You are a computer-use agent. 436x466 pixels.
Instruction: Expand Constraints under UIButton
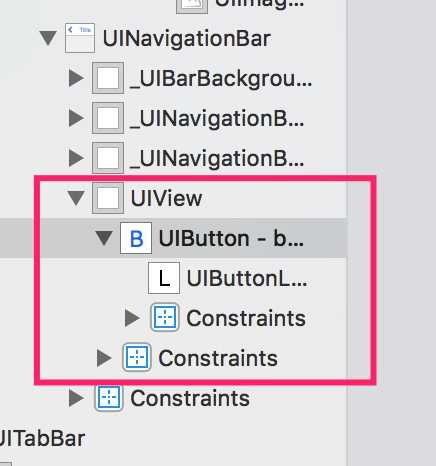coord(132,318)
